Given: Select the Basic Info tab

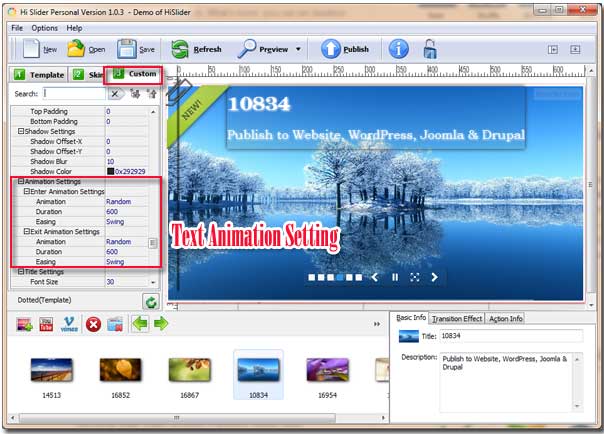Looking at the screenshot, I should click(x=411, y=318).
